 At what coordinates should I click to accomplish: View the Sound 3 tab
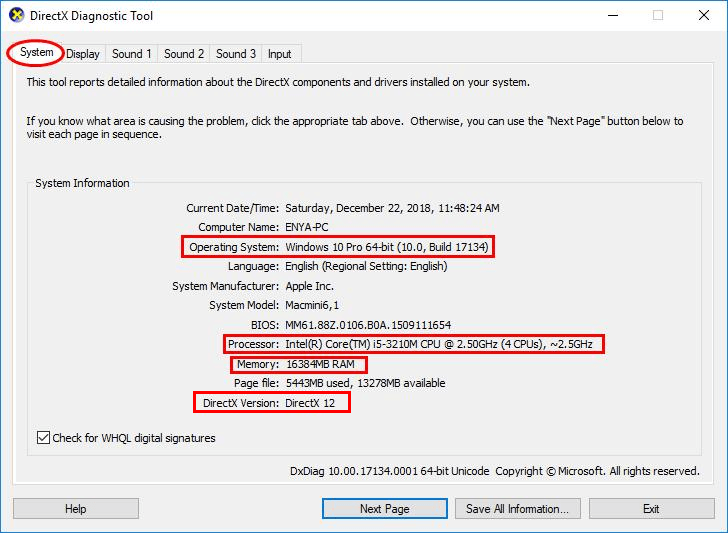click(x=236, y=54)
